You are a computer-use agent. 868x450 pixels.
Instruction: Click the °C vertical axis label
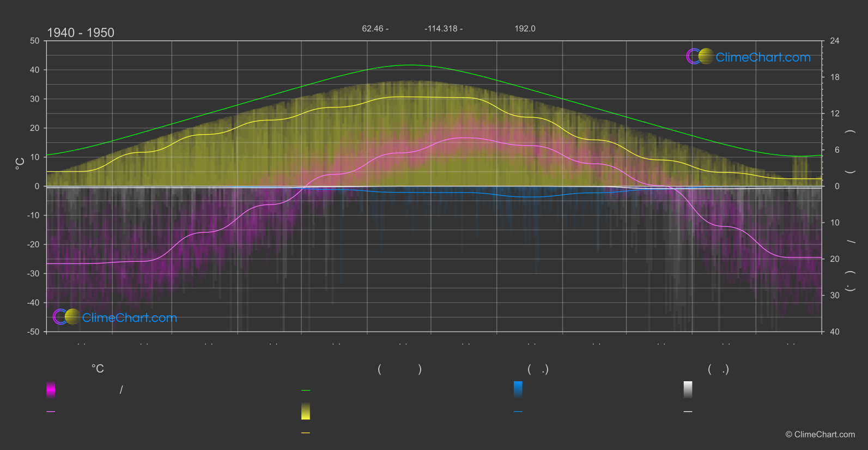pos(20,164)
